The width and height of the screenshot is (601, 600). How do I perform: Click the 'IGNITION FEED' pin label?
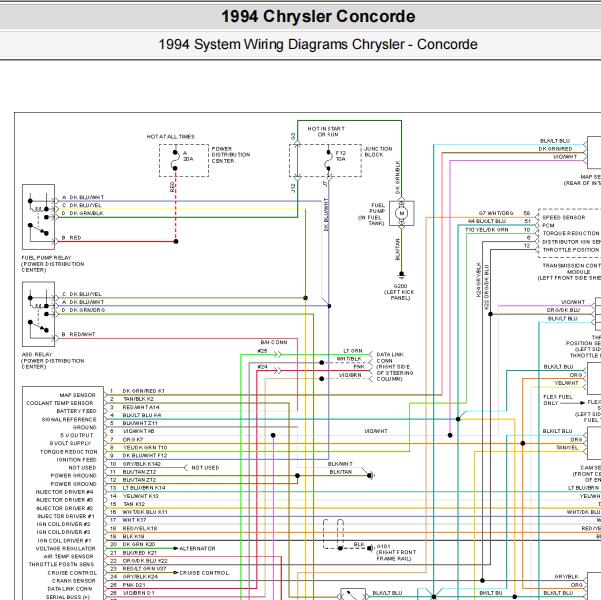point(76,460)
